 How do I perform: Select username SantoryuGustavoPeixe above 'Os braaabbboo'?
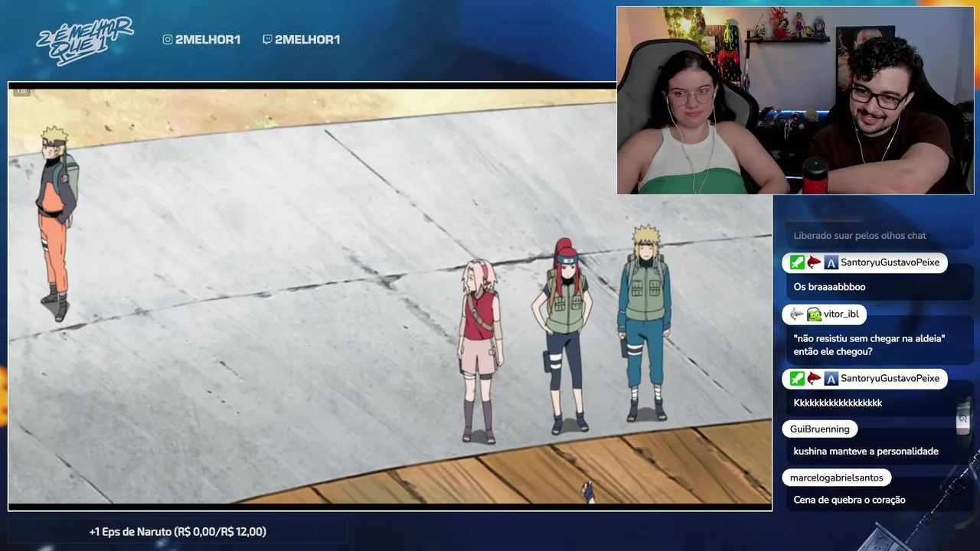890,262
